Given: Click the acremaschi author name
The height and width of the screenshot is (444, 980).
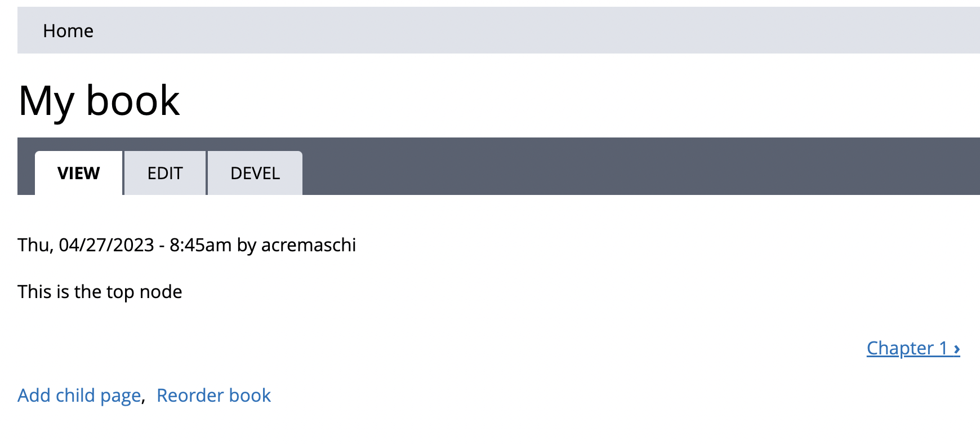Looking at the screenshot, I should 308,245.
